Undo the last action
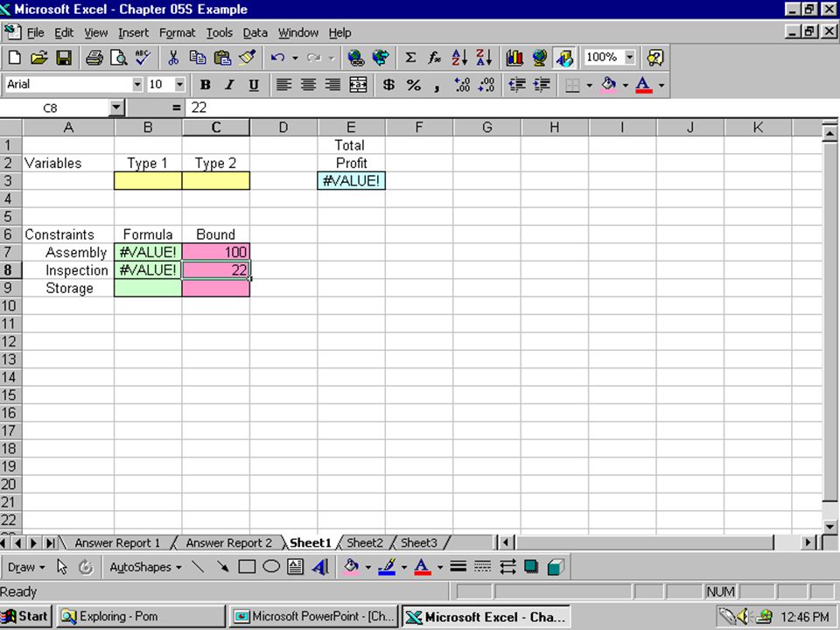 pyautogui.click(x=277, y=58)
